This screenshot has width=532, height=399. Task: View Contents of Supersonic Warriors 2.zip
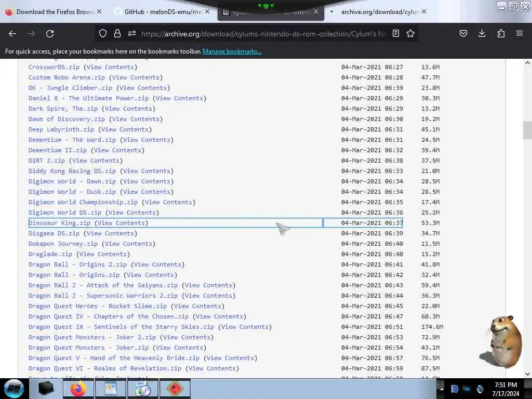(209, 296)
